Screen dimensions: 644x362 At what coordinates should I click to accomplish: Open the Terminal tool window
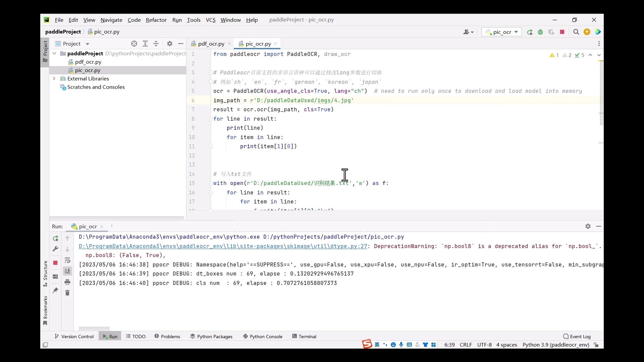pyautogui.click(x=304, y=337)
